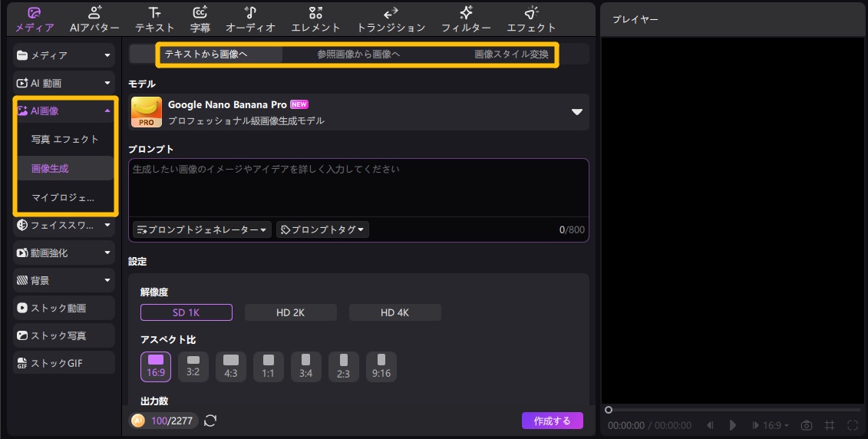Select 1:1 aspect ratio
This screenshot has height=439, width=868.
pos(269,367)
